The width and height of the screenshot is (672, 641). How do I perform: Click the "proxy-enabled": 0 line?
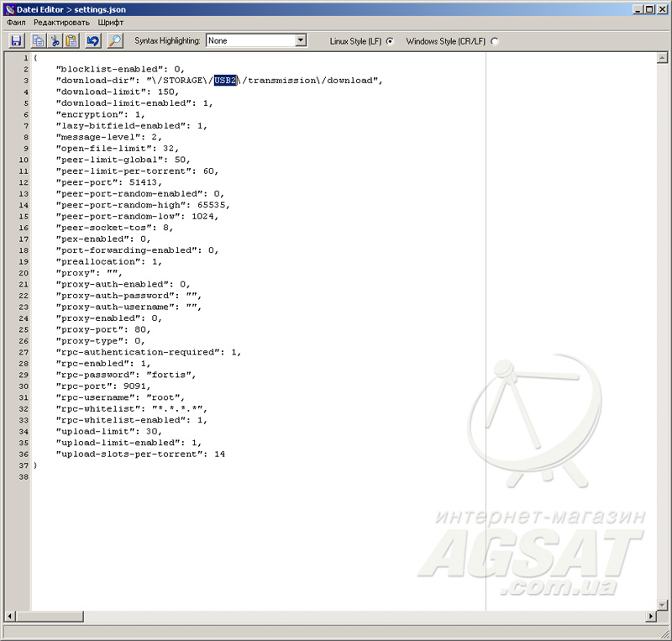109,318
